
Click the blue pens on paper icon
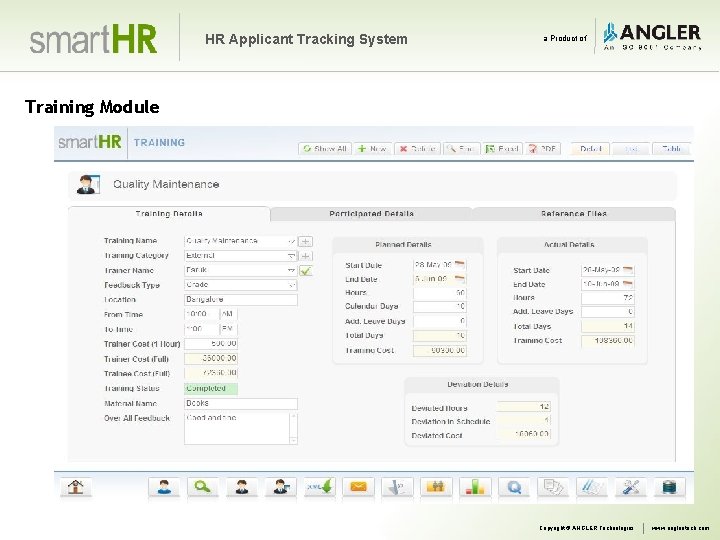[592, 487]
